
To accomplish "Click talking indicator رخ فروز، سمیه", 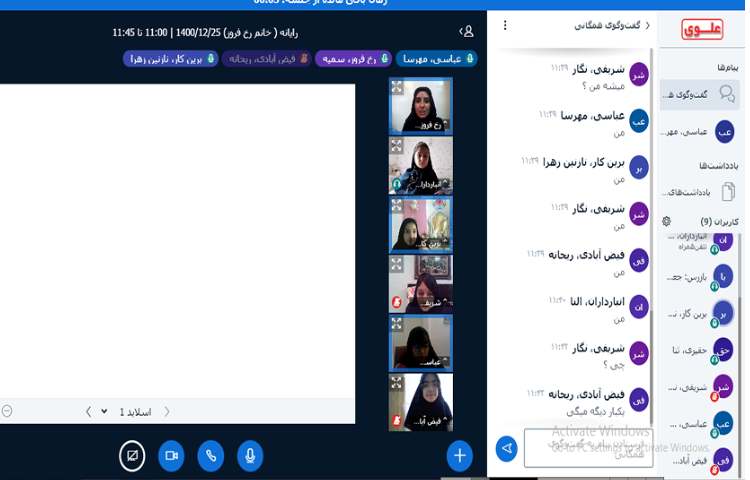I will (x=353, y=59).
